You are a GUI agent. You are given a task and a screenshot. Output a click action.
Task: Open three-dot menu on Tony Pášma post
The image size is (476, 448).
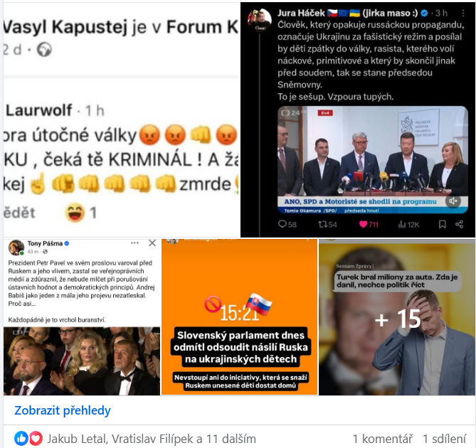pyautogui.click(x=134, y=243)
